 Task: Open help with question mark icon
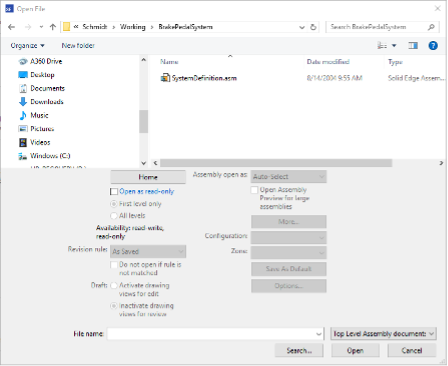(433, 46)
